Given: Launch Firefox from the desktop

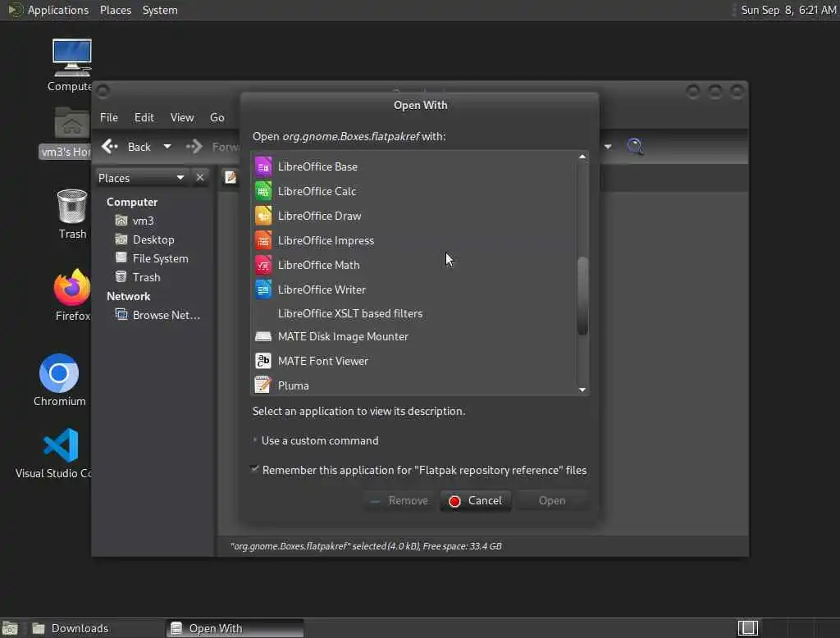Looking at the screenshot, I should tap(72, 288).
